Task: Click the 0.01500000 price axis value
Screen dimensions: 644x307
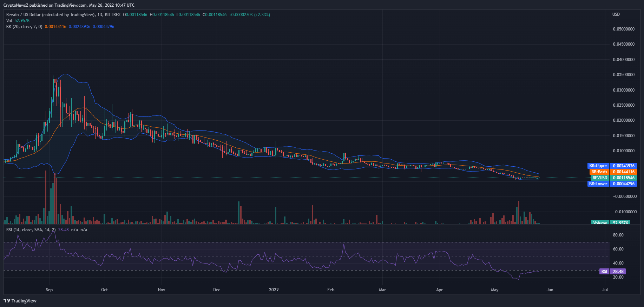Action: coord(624,136)
